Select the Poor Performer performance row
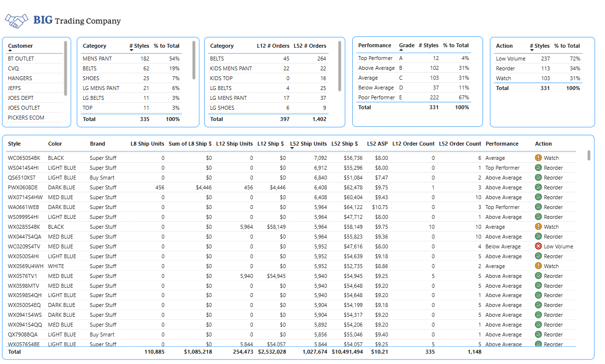Viewport: 605px width, 364px height. 414,97
